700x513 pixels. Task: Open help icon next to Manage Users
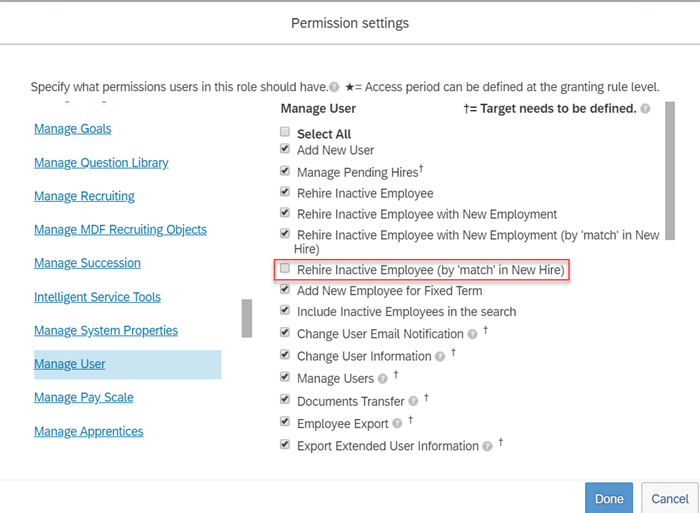tap(382, 379)
